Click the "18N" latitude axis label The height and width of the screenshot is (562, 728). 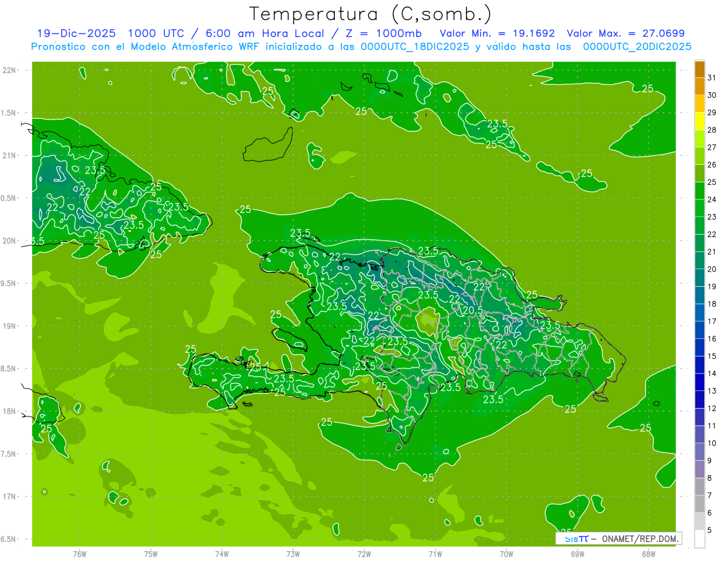tap(9, 411)
